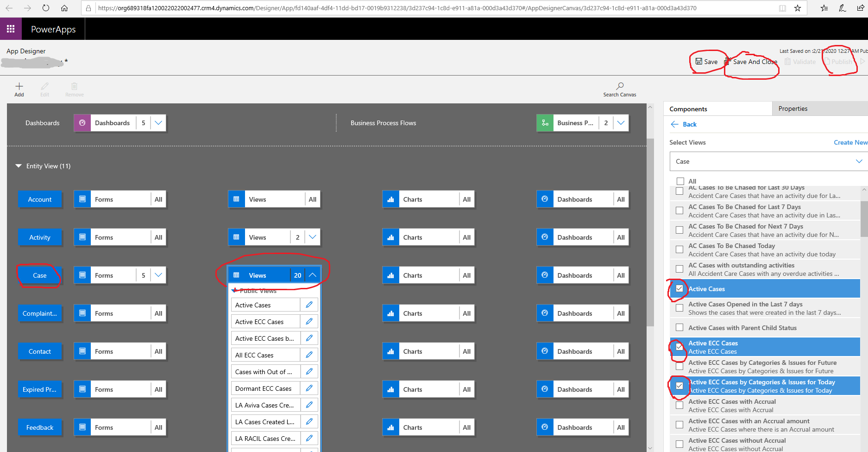Bookmark this page with the star icon
This screenshot has height=452, width=868.
point(797,8)
